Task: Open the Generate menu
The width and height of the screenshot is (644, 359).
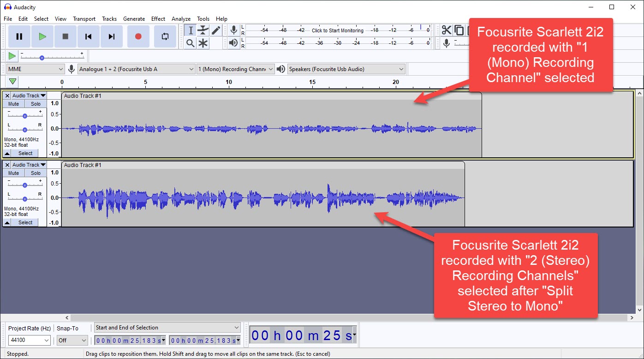Action: (134, 19)
